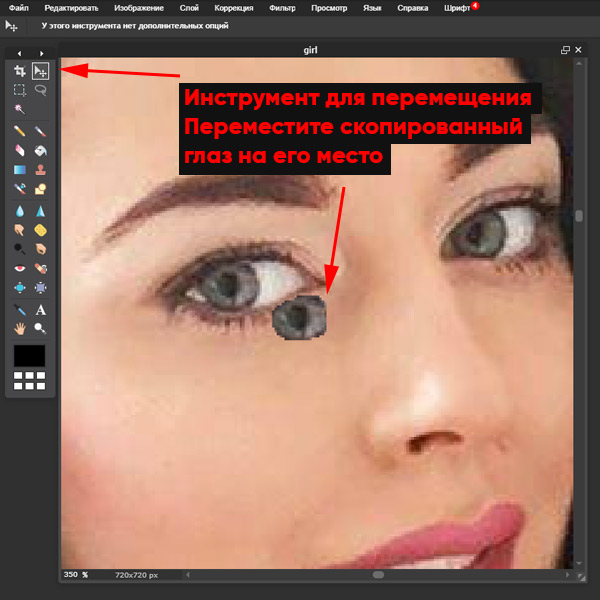This screenshot has width=600, height=600.
Task: Select the Type text tool
Action: [41, 310]
